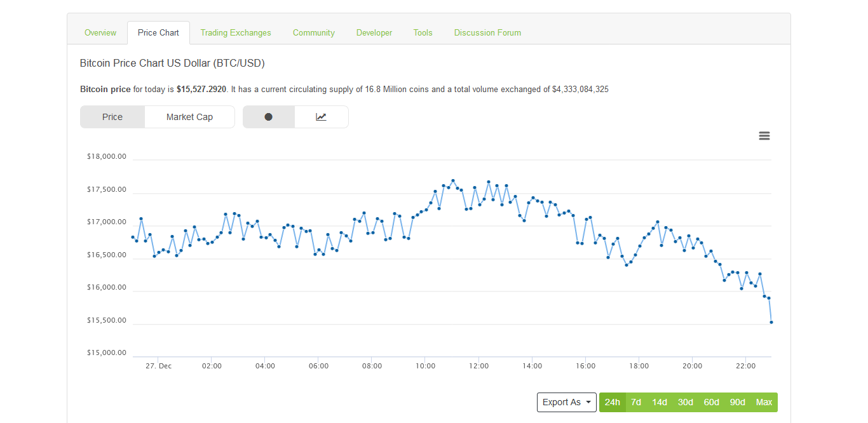The width and height of the screenshot is (868, 423).
Task: Open the Discussion Forum tab
Action: (487, 32)
